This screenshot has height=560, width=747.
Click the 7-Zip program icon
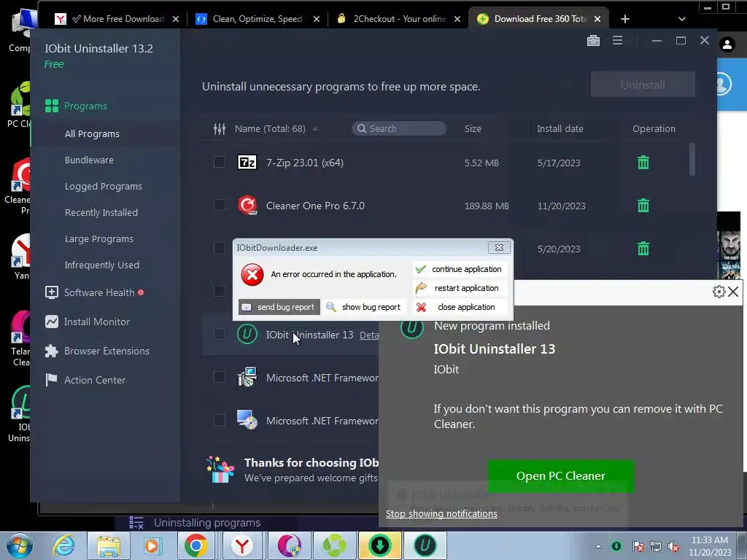point(247,163)
